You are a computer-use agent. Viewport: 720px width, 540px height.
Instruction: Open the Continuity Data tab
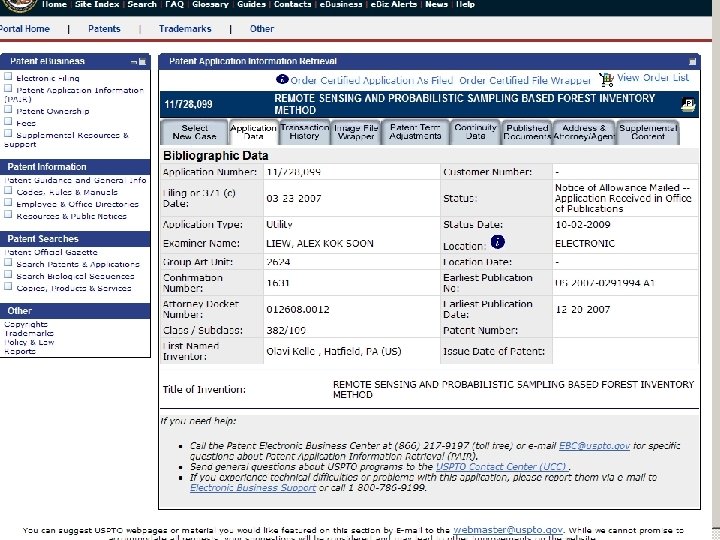coord(475,132)
